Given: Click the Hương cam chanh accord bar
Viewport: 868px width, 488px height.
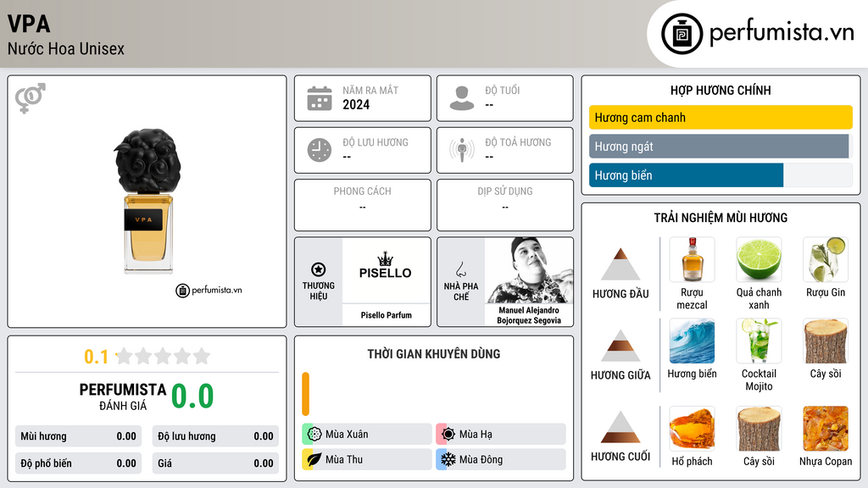Looking at the screenshot, I should (x=721, y=117).
